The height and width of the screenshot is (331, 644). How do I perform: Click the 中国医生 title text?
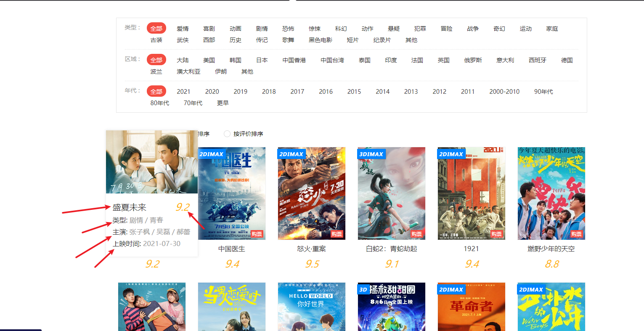232,249
